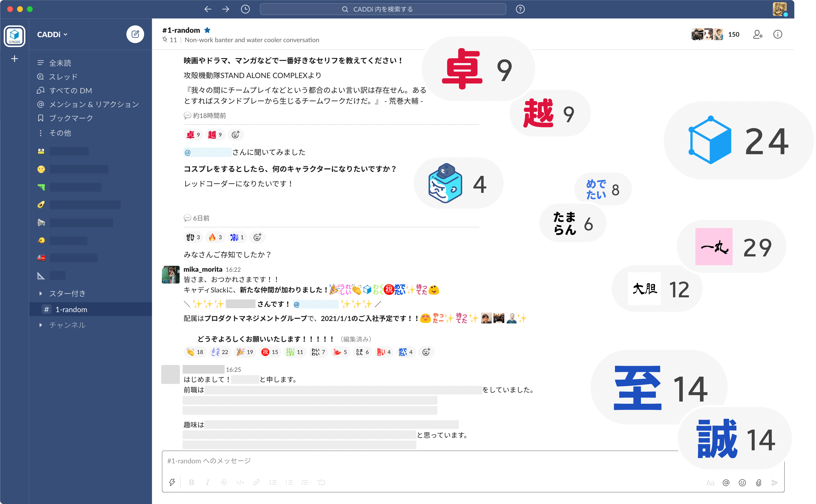Toggle the clapping hands reaction showing 18
Image resolution: width=816 pixels, height=504 pixels.
click(x=195, y=352)
